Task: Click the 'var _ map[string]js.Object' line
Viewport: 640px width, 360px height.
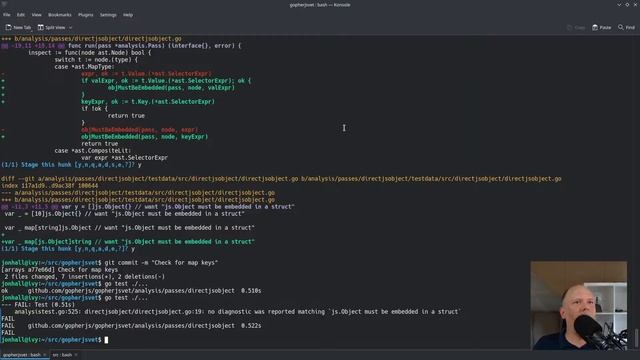Action: (x=129, y=228)
